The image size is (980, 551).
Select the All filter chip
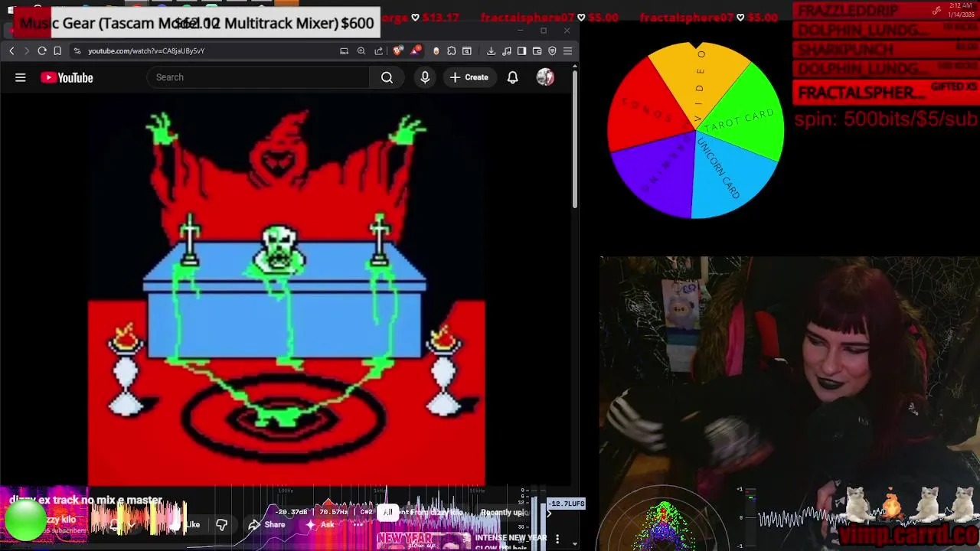(x=387, y=513)
